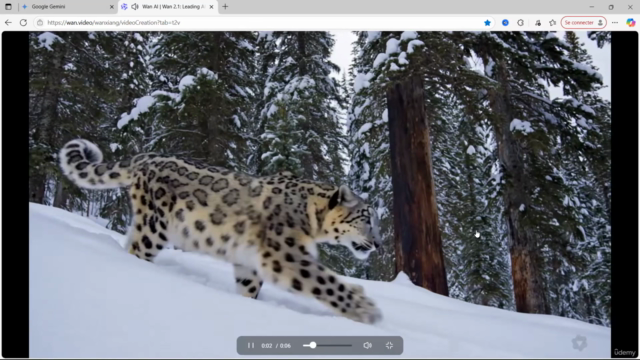Open the browser settings menu dots
Viewport: 640px width, 360px height.
(615, 22)
